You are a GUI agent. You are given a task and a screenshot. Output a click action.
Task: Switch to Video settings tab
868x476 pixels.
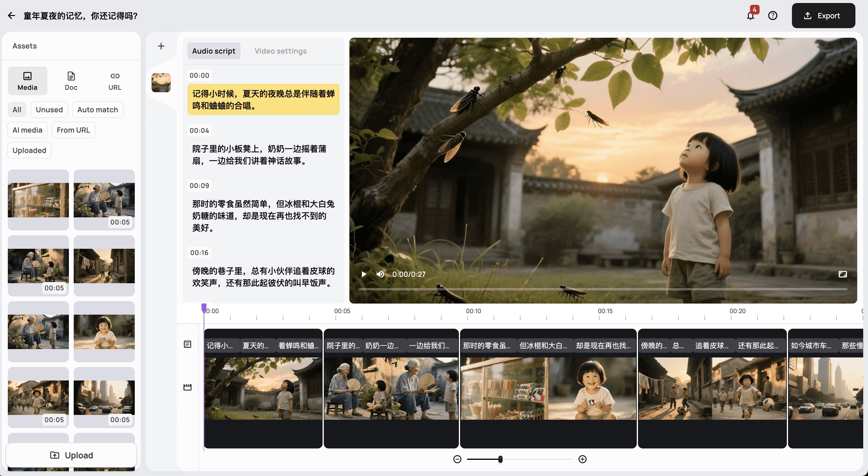pos(280,51)
